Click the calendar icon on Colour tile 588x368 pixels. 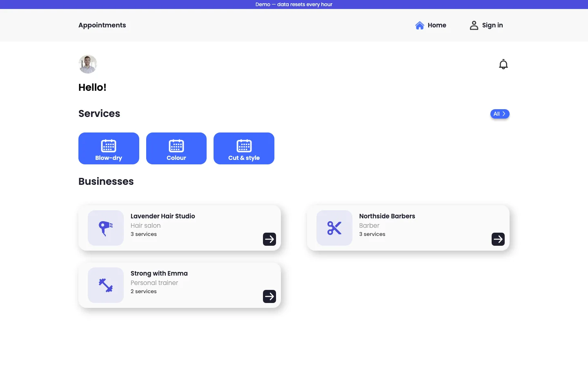tap(176, 146)
